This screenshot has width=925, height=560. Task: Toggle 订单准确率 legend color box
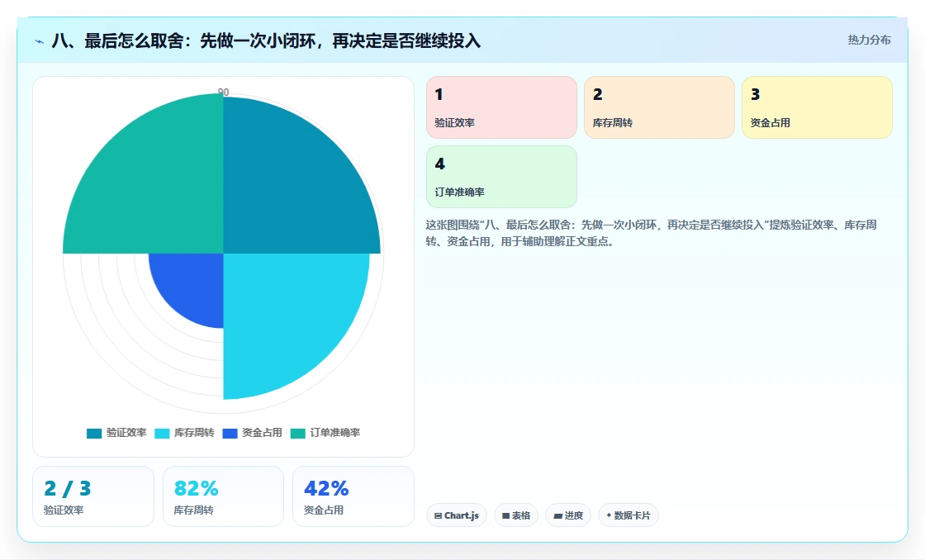298,433
